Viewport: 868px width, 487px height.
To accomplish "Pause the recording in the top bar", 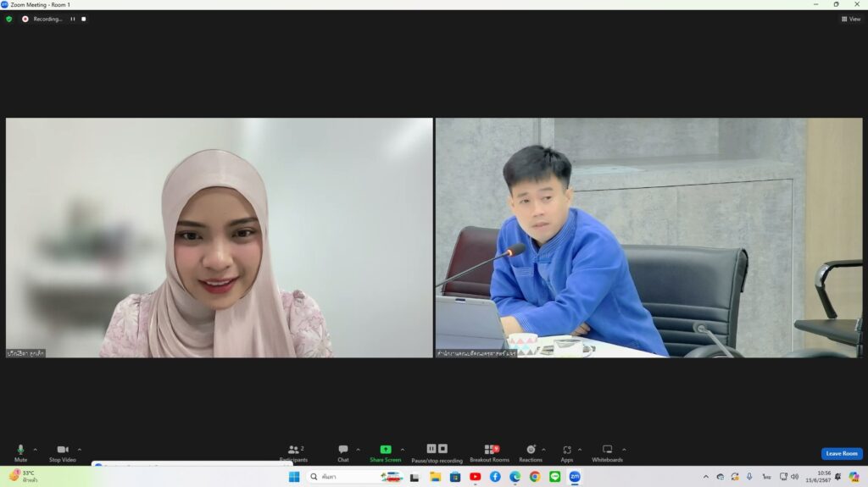I will 73,19.
